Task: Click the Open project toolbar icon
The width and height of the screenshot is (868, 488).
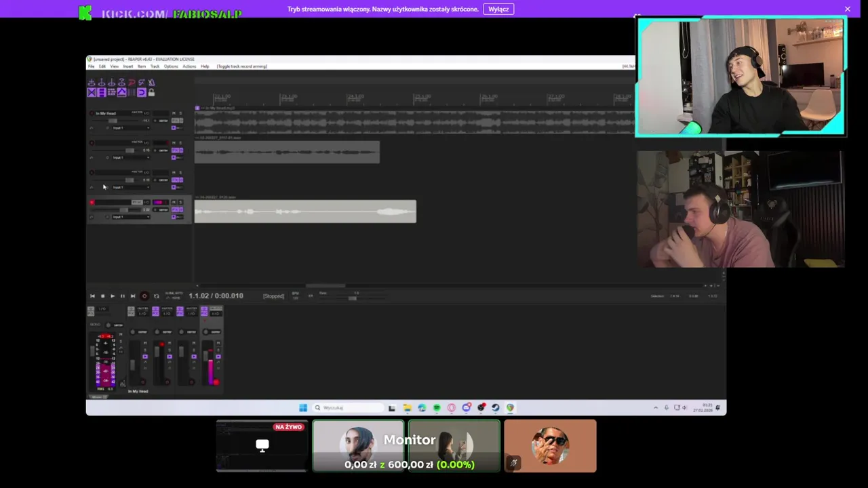Action: point(102,83)
